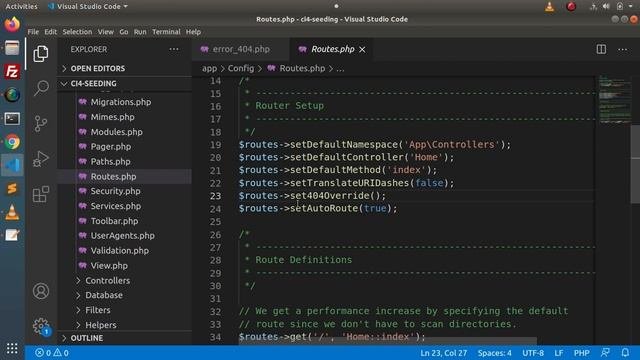The height and width of the screenshot is (360, 640).
Task: Open the Selection menu
Action: pos(77,32)
